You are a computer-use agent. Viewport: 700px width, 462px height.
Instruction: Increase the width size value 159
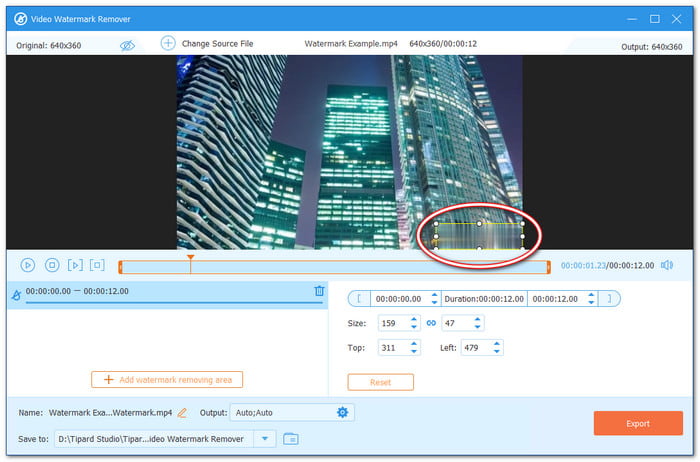[414, 320]
